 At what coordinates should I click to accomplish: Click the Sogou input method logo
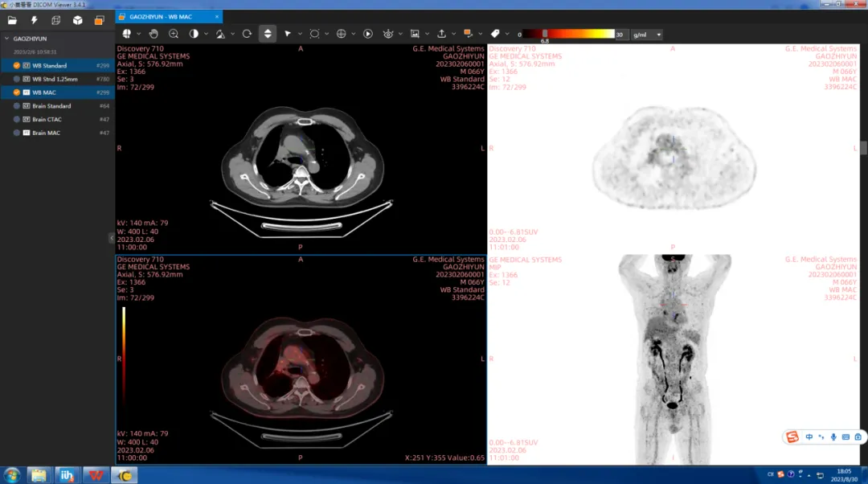pos(792,437)
